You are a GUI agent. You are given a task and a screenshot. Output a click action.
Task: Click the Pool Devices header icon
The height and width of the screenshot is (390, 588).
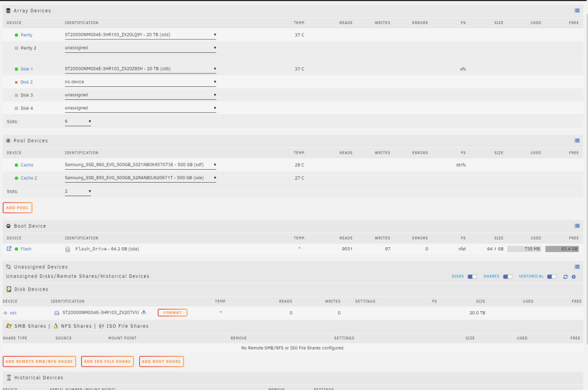point(8,140)
